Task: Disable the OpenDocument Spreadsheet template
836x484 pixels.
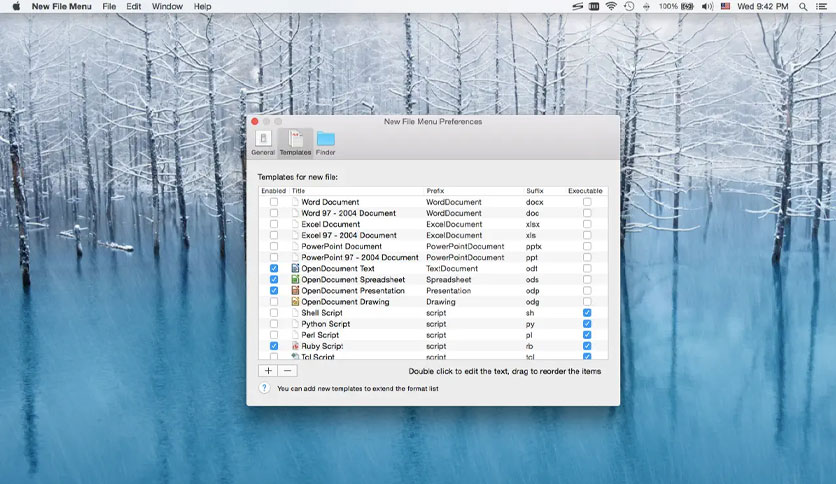Action: [274, 279]
